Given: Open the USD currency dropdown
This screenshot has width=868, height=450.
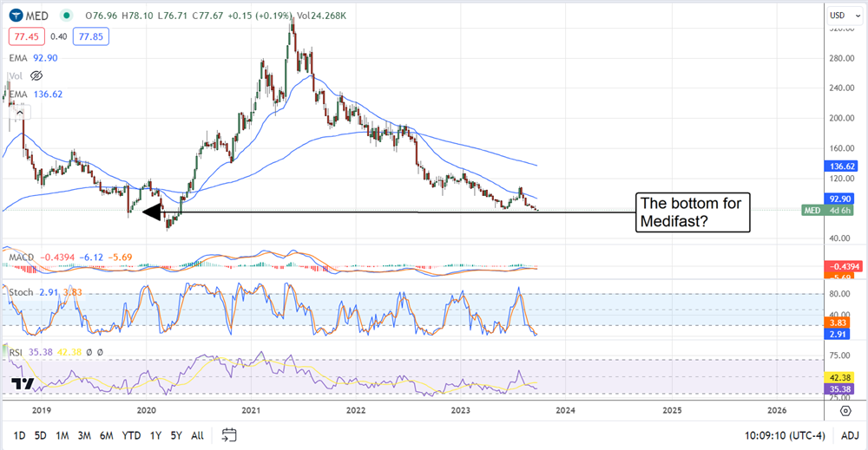Looking at the screenshot, I should (845, 16).
